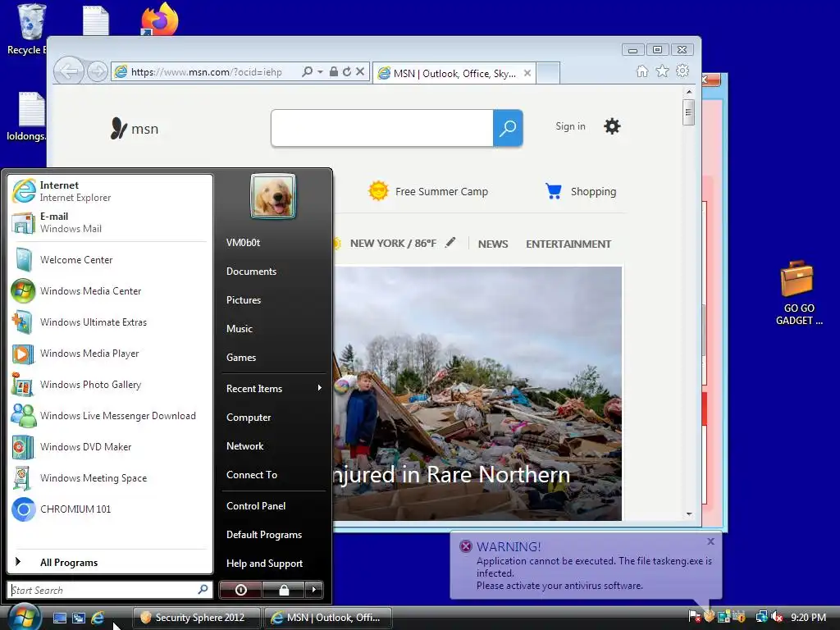840x630 pixels.
Task: Open IE Favorites star
Action: [663, 71]
